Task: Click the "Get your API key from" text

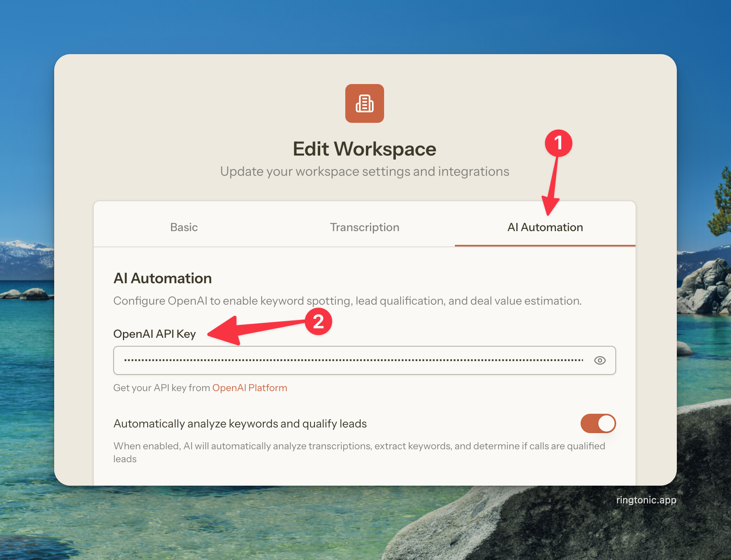Action: (162, 388)
